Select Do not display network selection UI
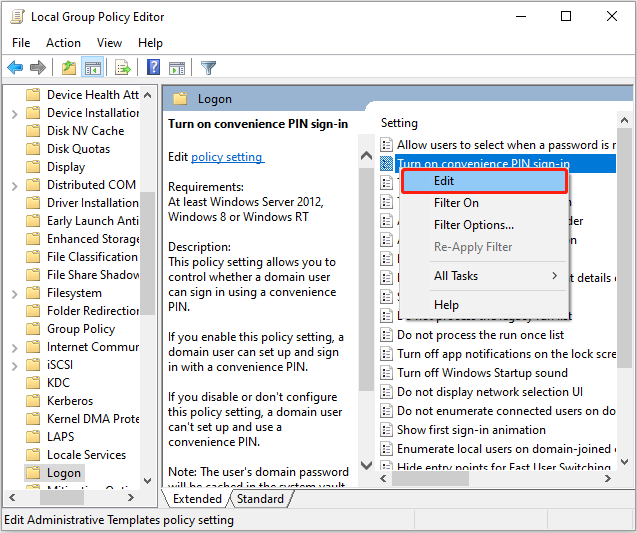 [x=490, y=392]
